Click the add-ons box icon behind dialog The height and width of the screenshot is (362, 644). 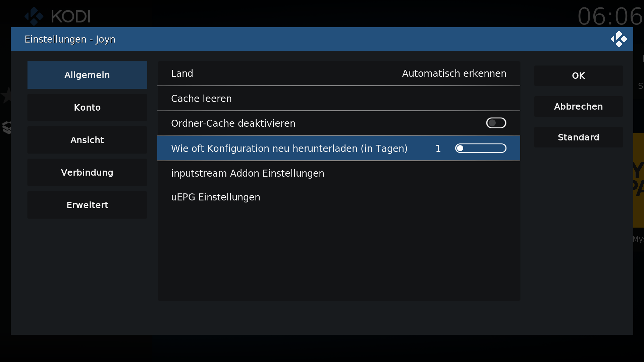[6, 128]
